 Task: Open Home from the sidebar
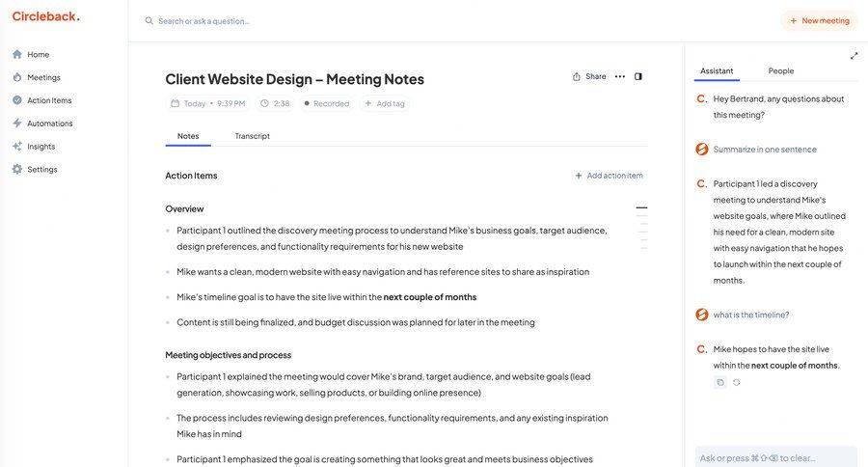(x=38, y=55)
